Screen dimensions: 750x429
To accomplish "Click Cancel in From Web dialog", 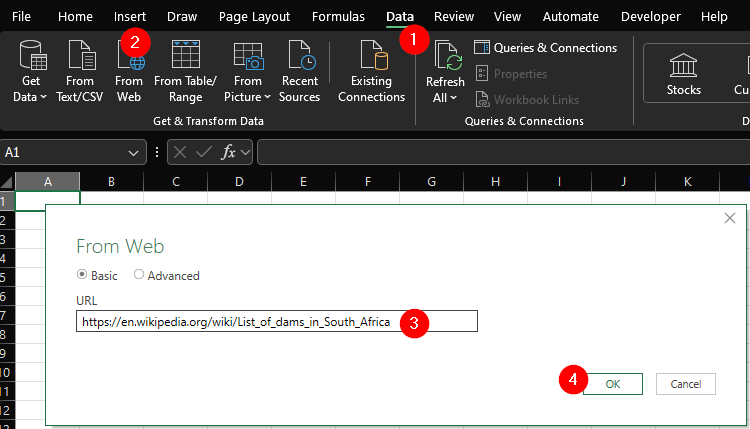I will [x=685, y=384].
